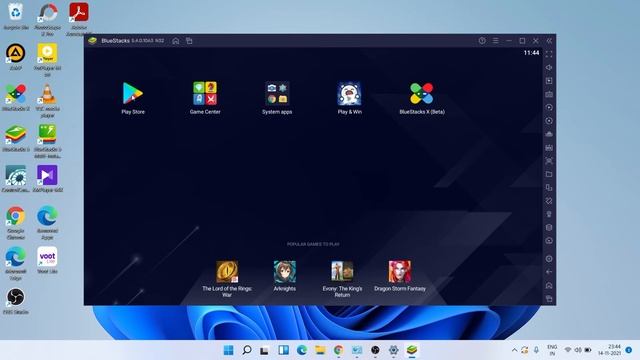The height and width of the screenshot is (360, 640).
Task: Open Recycle Bin on the desktop
Action: coord(16,16)
